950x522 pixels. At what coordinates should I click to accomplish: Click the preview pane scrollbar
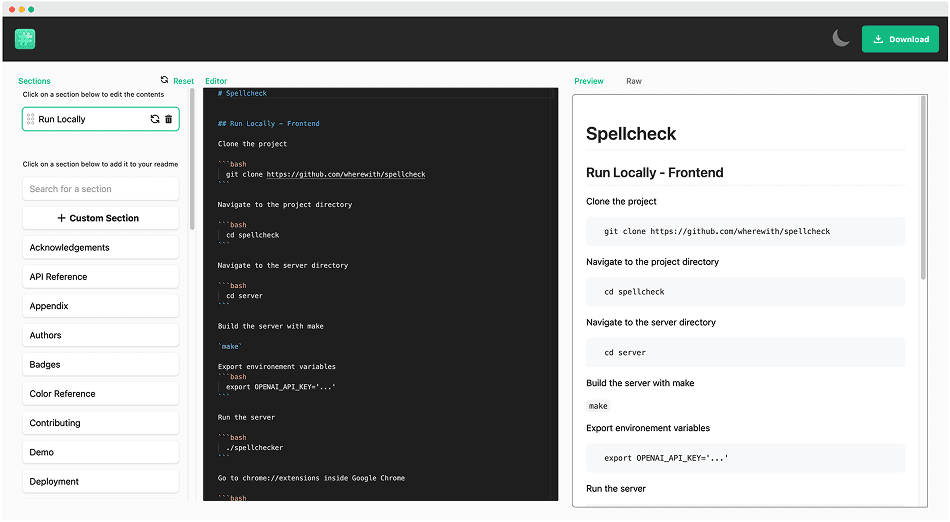923,188
